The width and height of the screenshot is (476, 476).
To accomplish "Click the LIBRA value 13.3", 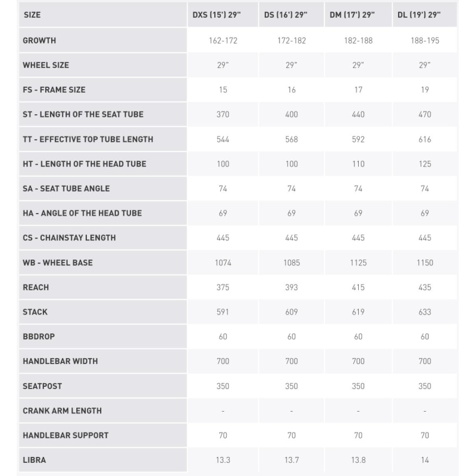I will click(x=223, y=460).
